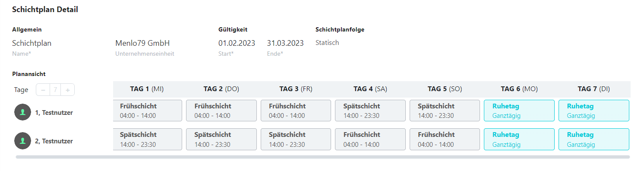The height and width of the screenshot is (171, 644).
Task: Open the start date 01.02.2023 field
Action: click(237, 43)
